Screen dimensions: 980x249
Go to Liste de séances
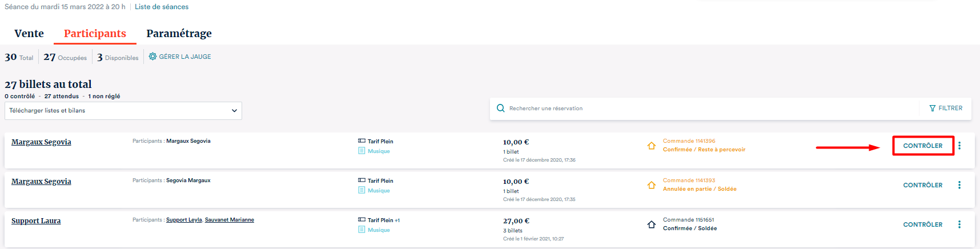pos(162,7)
